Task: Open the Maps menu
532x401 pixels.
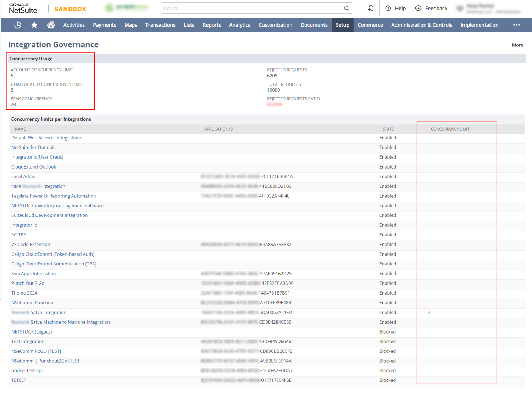Action: [x=131, y=25]
